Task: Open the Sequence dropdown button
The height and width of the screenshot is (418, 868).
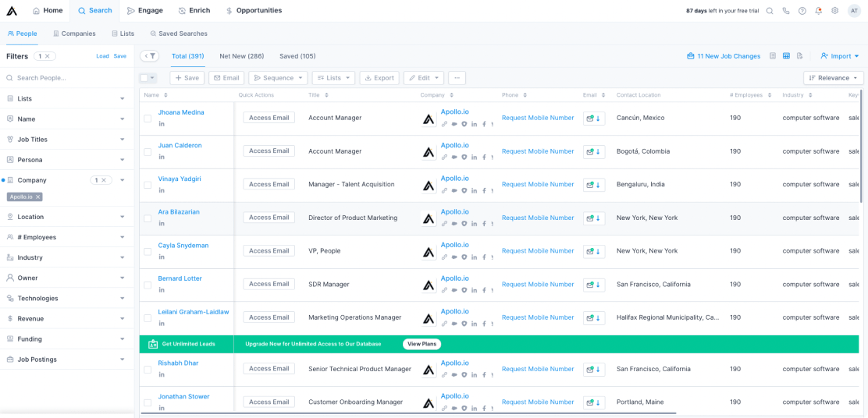Action: click(278, 78)
